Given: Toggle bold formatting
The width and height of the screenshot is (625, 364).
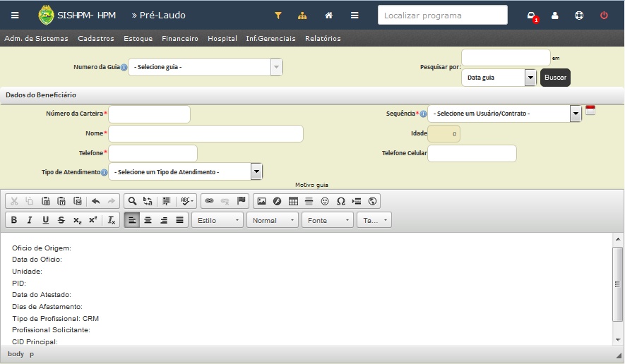Looking at the screenshot, I should pyautogui.click(x=14, y=220).
